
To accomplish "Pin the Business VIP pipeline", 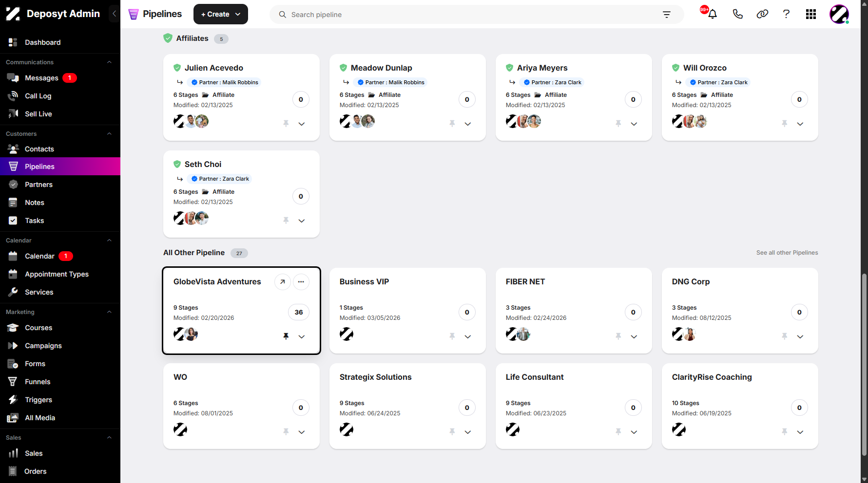I will (452, 336).
